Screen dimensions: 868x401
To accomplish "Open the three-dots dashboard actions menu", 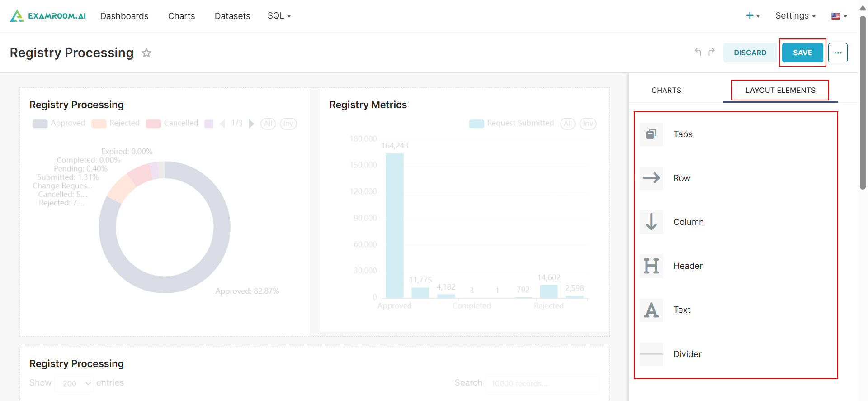I will point(838,53).
